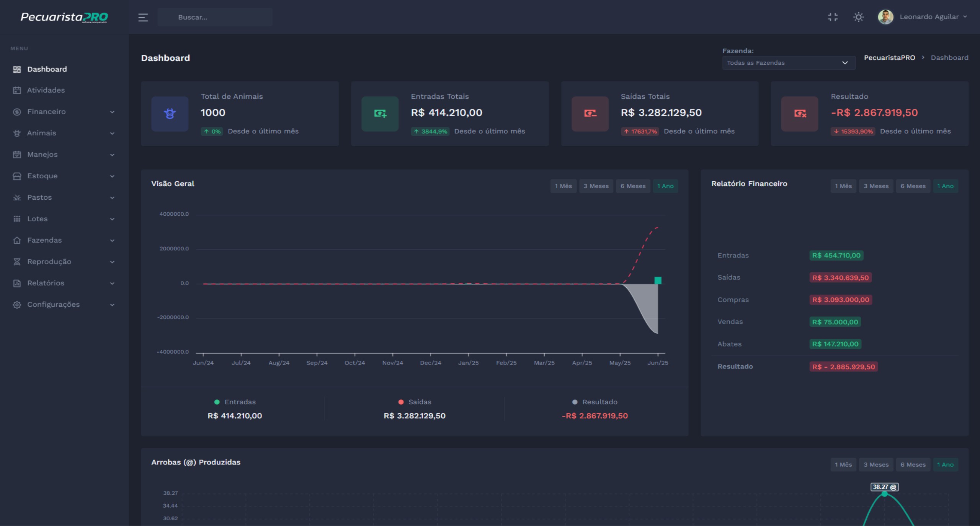This screenshot has width=980, height=526.
Task: Expand the Estoque menu chevron
Action: 112,176
